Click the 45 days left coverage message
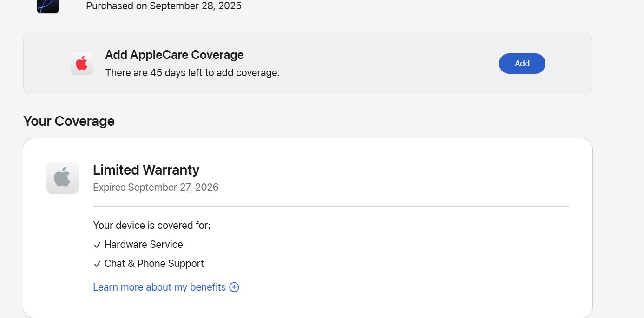 [192, 73]
